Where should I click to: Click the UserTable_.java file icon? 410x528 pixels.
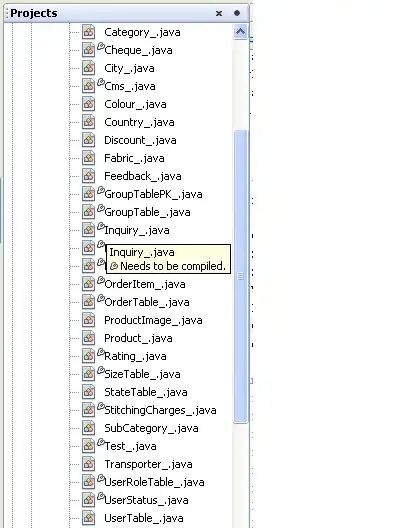click(x=89, y=518)
